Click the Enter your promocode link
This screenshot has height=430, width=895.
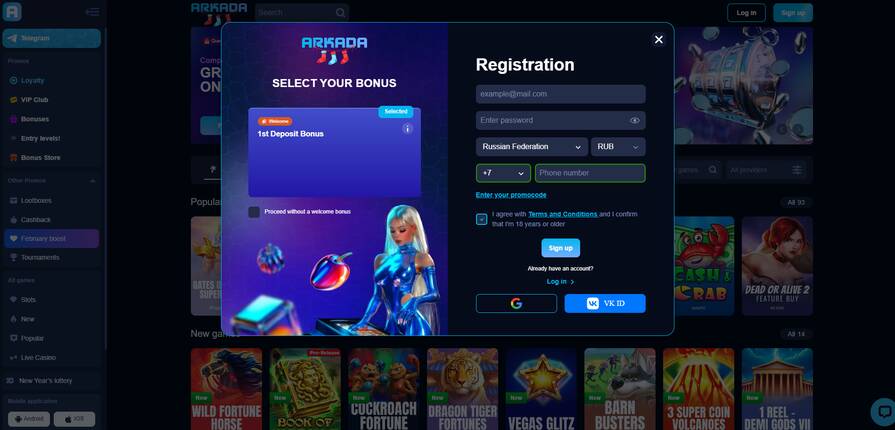(x=511, y=195)
